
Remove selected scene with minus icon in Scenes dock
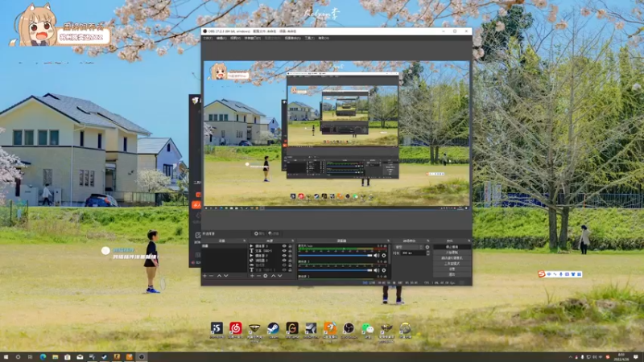tap(211, 276)
